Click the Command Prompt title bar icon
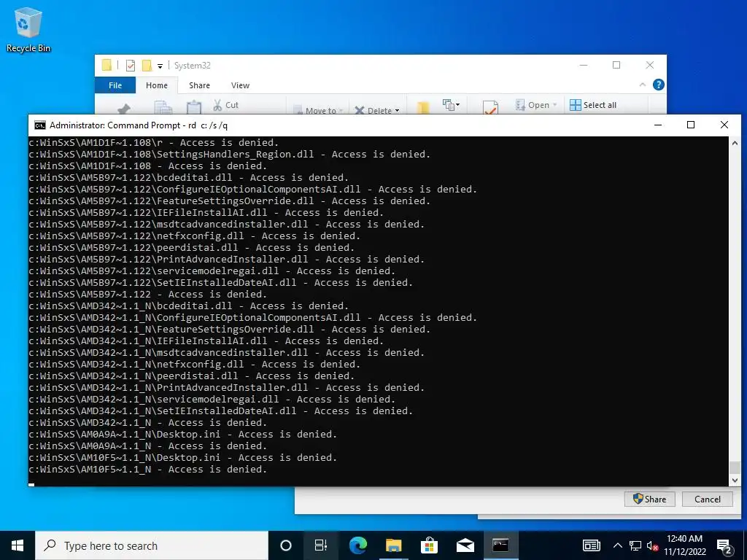 [x=40, y=125]
